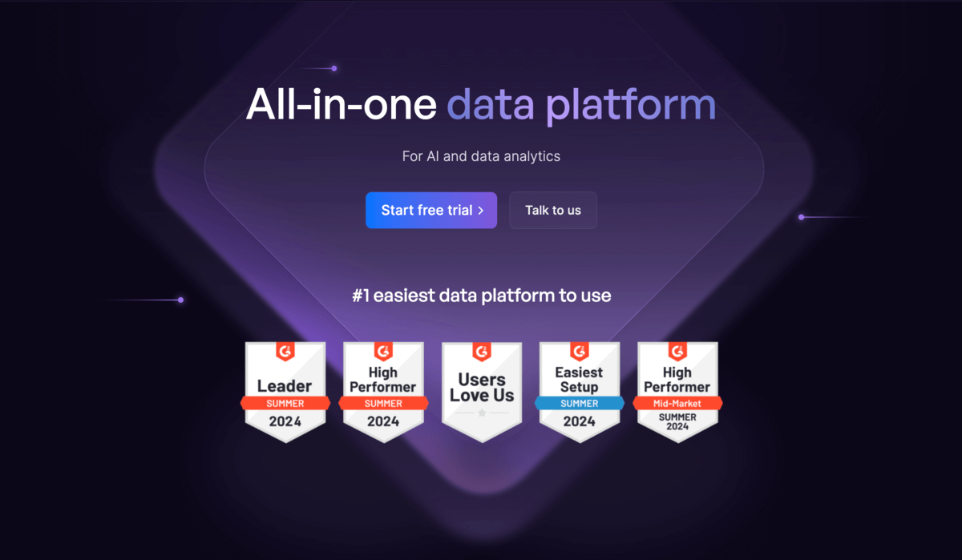
Task: Click the purple dot at the right edge
Action: pos(801,217)
